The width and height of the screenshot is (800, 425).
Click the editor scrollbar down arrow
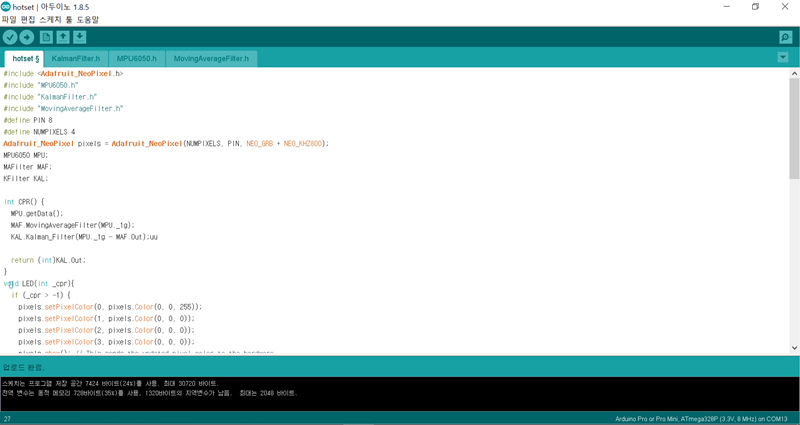click(794, 348)
